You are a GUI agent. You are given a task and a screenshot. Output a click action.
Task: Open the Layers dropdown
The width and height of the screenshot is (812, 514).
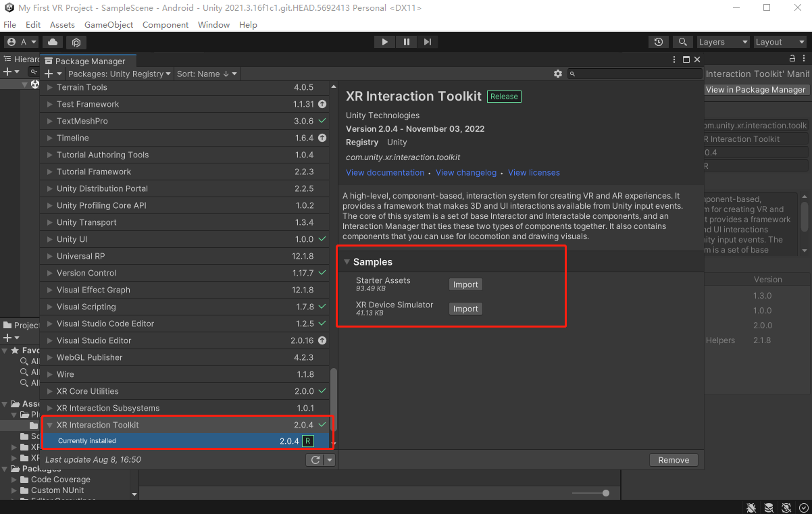724,42
